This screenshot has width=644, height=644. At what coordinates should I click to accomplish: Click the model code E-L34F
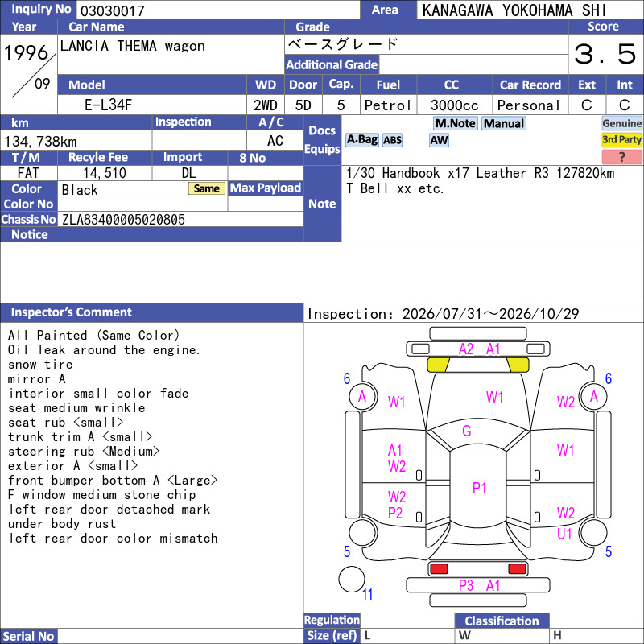(109, 105)
